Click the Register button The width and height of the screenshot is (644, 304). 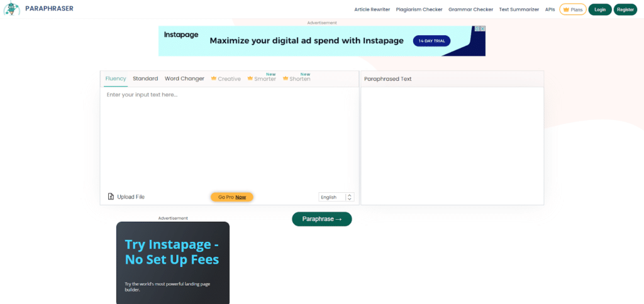click(x=625, y=9)
